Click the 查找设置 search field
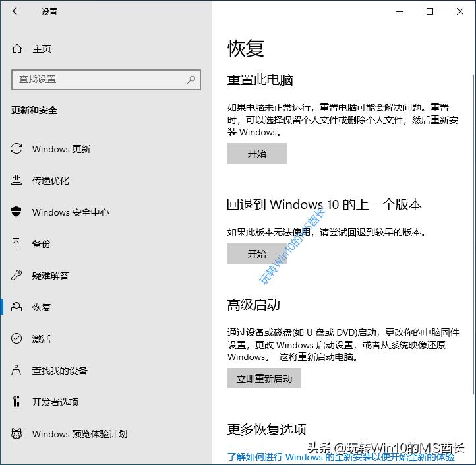The width and height of the screenshot is (476, 465). click(x=106, y=80)
